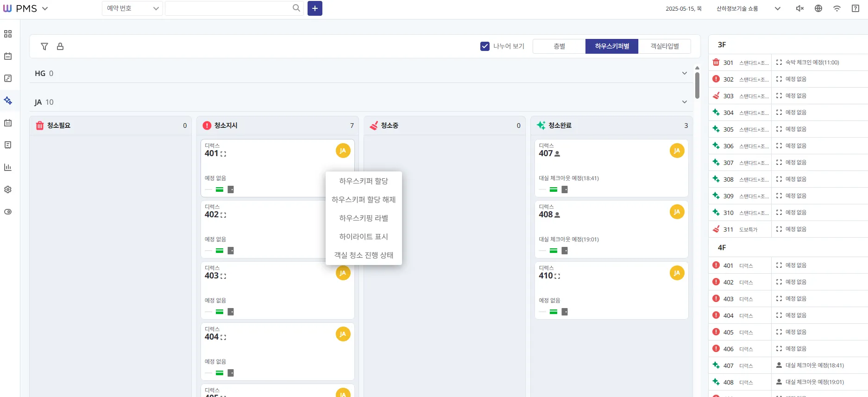
Task: Uncheck the 나누어 보기 checkbox
Action: click(485, 46)
